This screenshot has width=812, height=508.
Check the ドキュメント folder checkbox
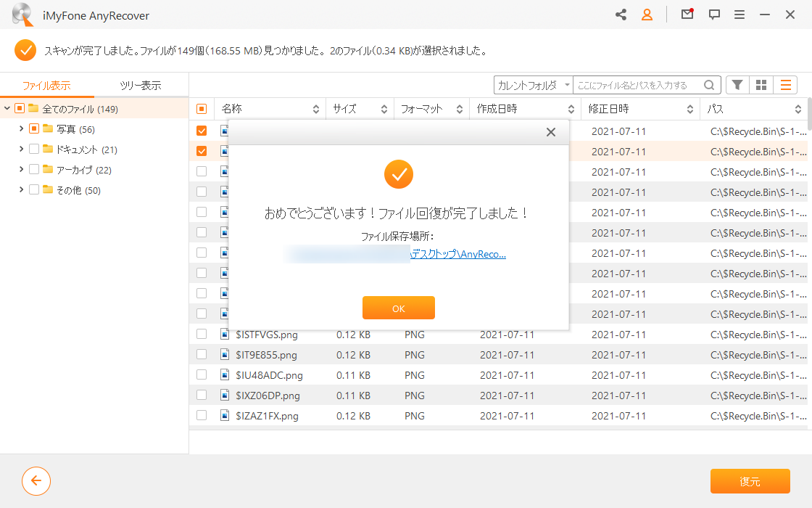34,149
